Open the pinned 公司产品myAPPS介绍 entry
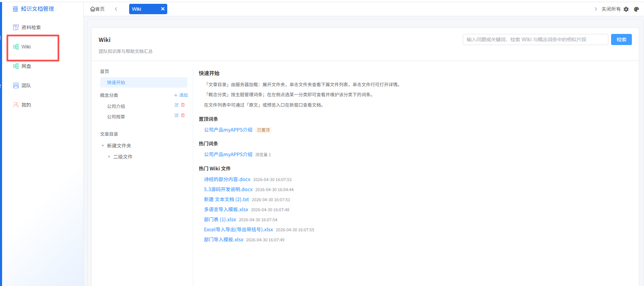The width and height of the screenshot is (644, 286). point(228,130)
